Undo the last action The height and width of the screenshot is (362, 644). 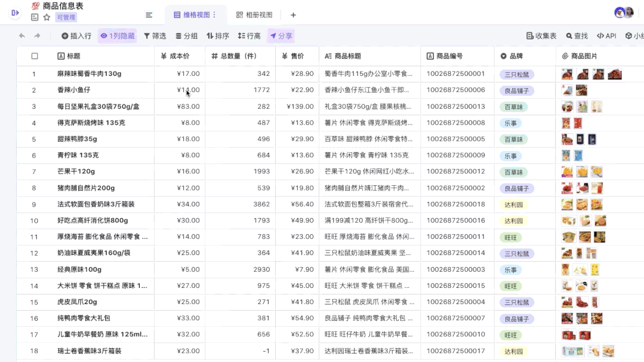pos(21,36)
